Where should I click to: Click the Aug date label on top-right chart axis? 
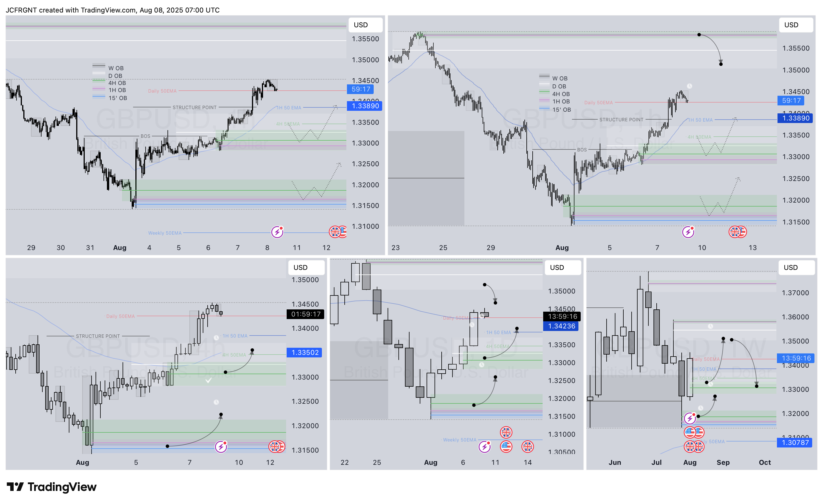point(562,248)
